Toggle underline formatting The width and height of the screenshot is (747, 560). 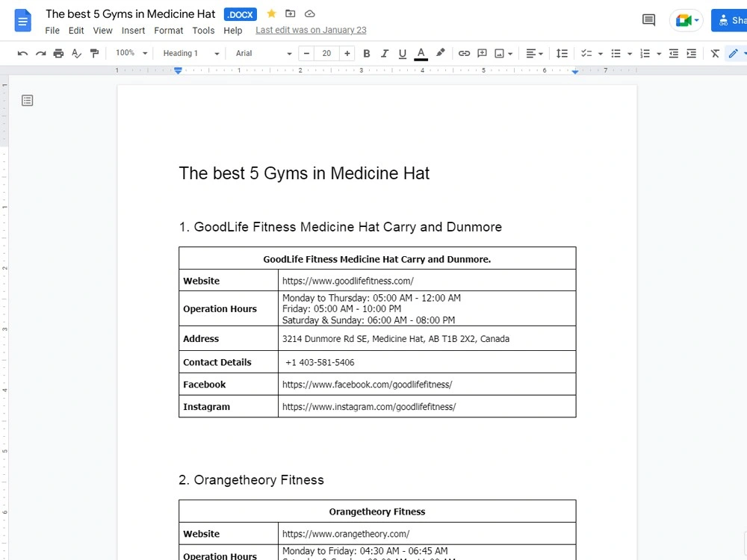pos(403,53)
